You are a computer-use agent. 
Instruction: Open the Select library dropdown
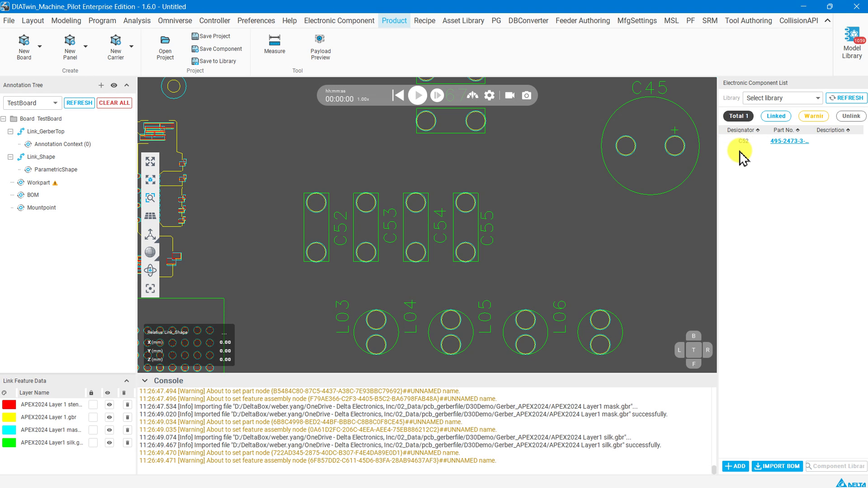click(x=783, y=98)
